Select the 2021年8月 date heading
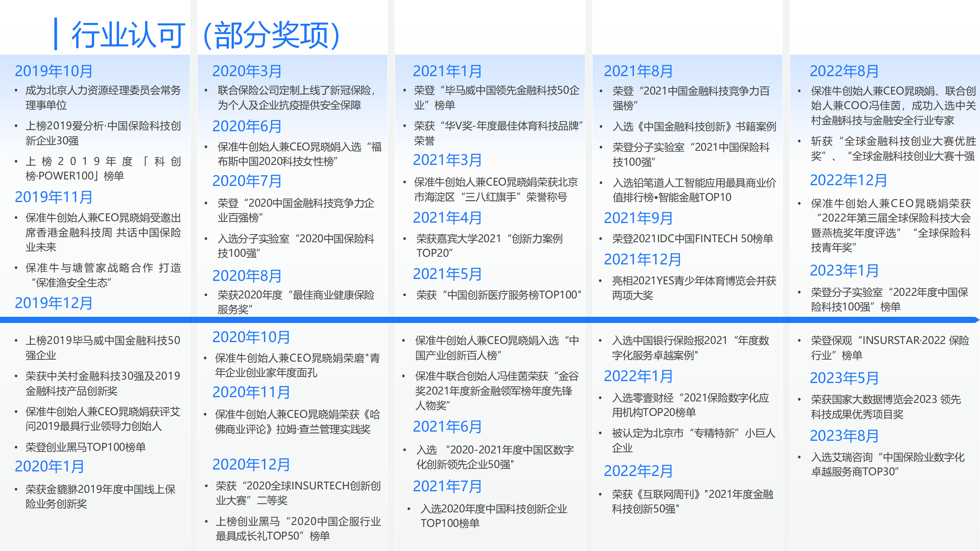 638,71
